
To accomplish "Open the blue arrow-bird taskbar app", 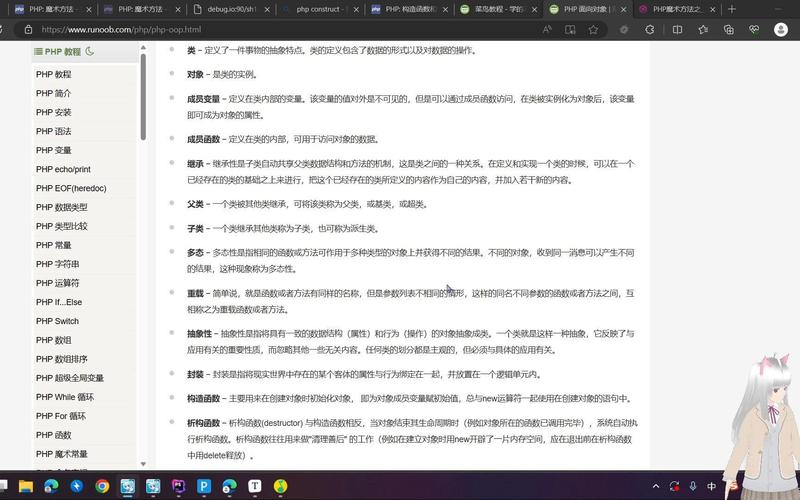I will (77, 486).
